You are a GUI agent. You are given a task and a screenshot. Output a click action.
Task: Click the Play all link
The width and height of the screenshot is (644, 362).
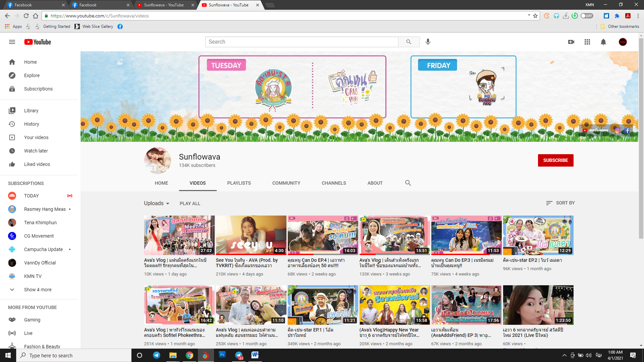[190, 203]
